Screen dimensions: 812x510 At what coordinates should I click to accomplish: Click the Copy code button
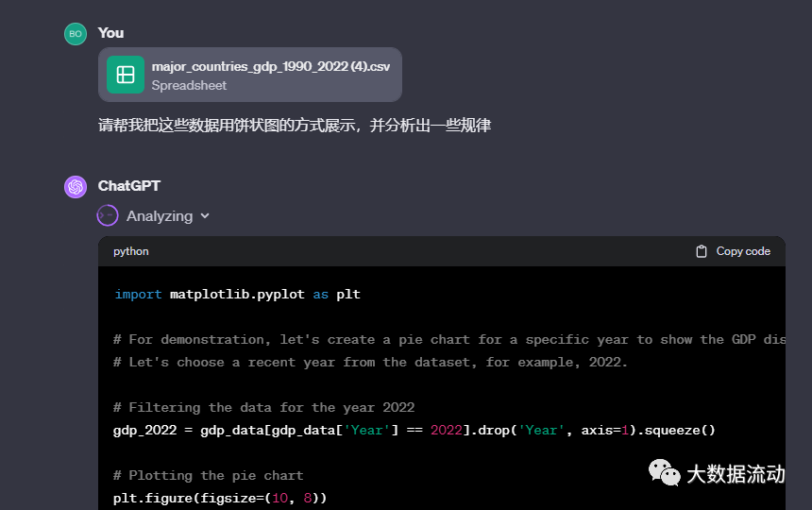coord(734,251)
